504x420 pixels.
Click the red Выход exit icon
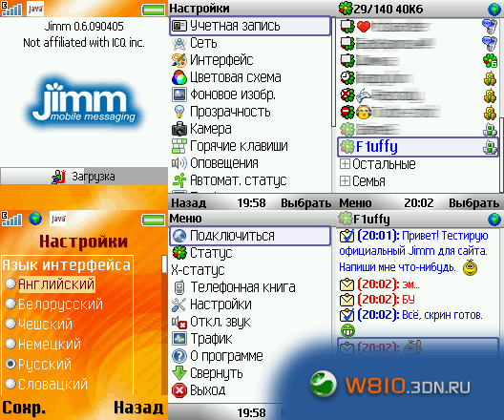click(x=179, y=390)
